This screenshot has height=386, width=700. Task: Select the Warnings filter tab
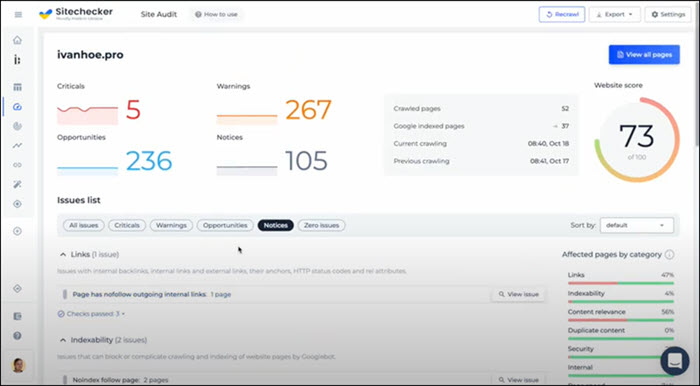coord(171,225)
